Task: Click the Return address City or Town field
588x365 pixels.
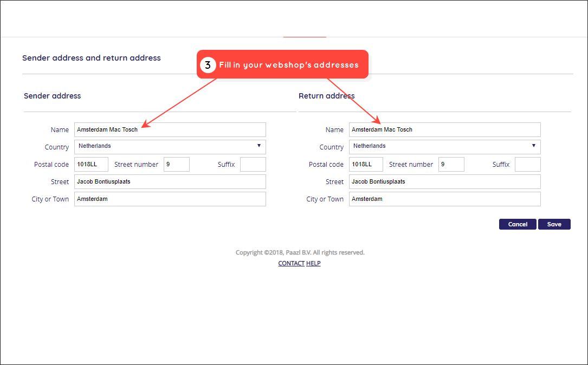Action: [445, 199]
